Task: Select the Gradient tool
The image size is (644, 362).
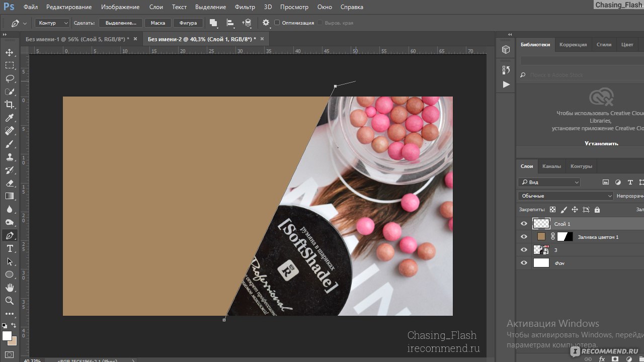Action: [9, 196]
